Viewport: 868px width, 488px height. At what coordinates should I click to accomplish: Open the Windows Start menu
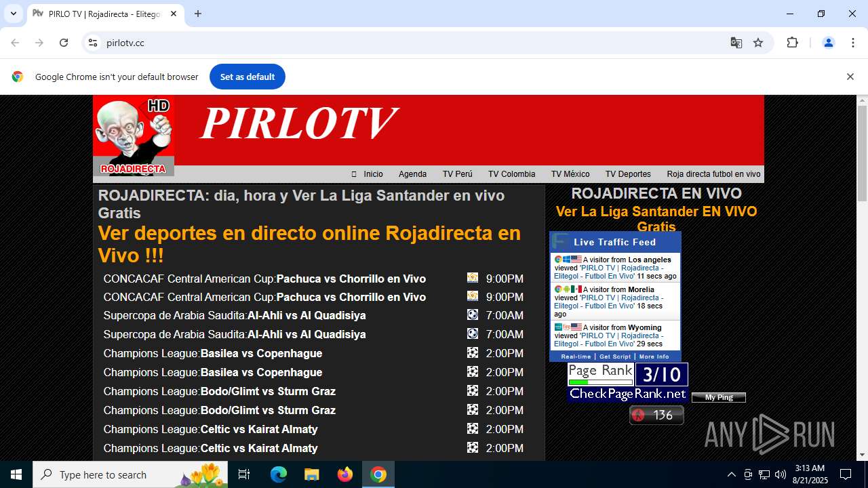click(16, 474)
